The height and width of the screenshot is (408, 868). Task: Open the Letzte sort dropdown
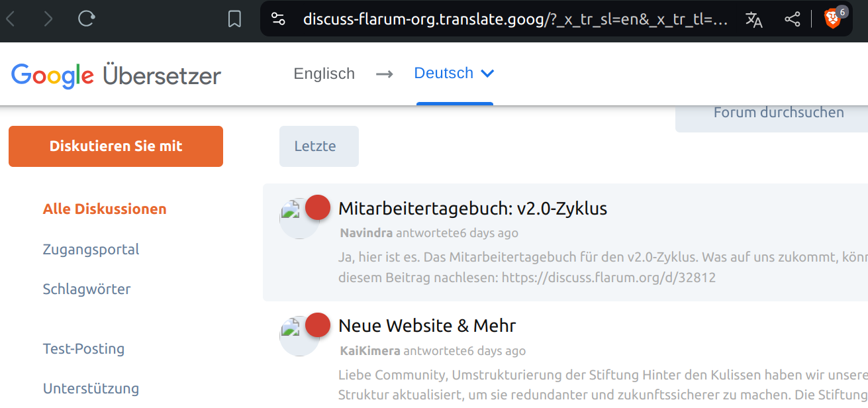coord(318,146)
